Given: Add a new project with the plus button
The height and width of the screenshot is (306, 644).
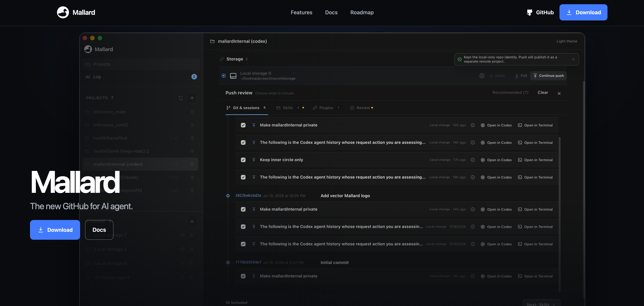Looking at the screenshot, I should [192, 98].
